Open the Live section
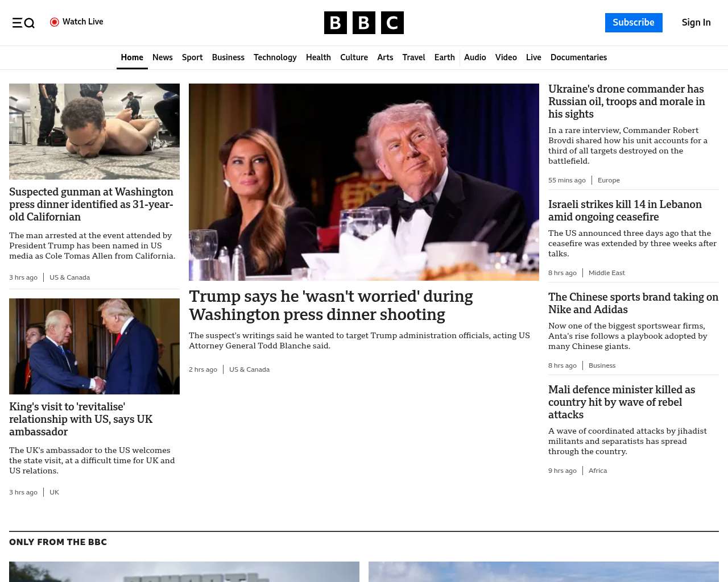 tap(533, 57)
